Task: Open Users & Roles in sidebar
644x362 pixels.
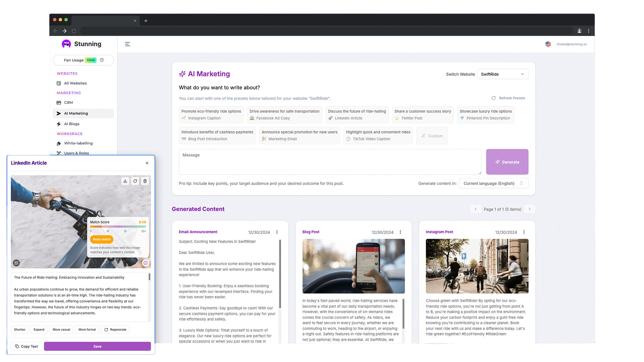Action: 83,153
